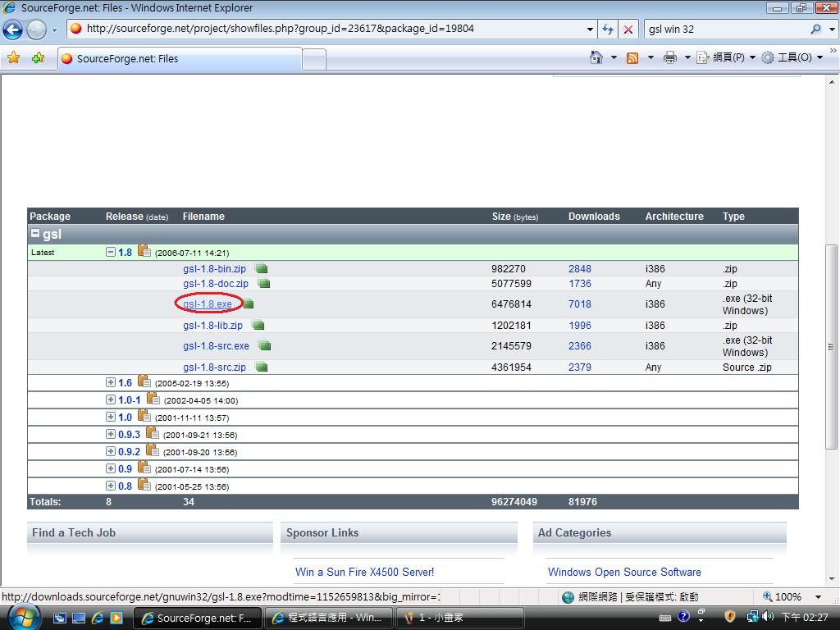
Task: Click the Home page icon
Action: (x=597, y=57)
